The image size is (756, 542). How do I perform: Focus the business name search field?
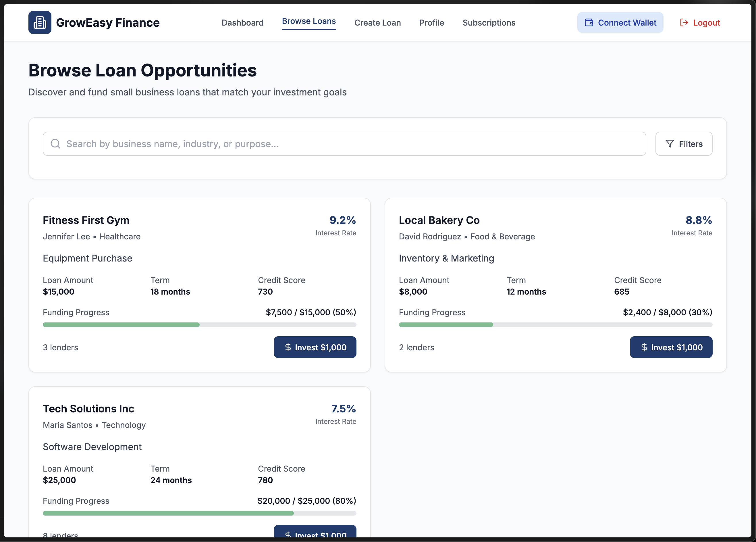coord(344,144)
